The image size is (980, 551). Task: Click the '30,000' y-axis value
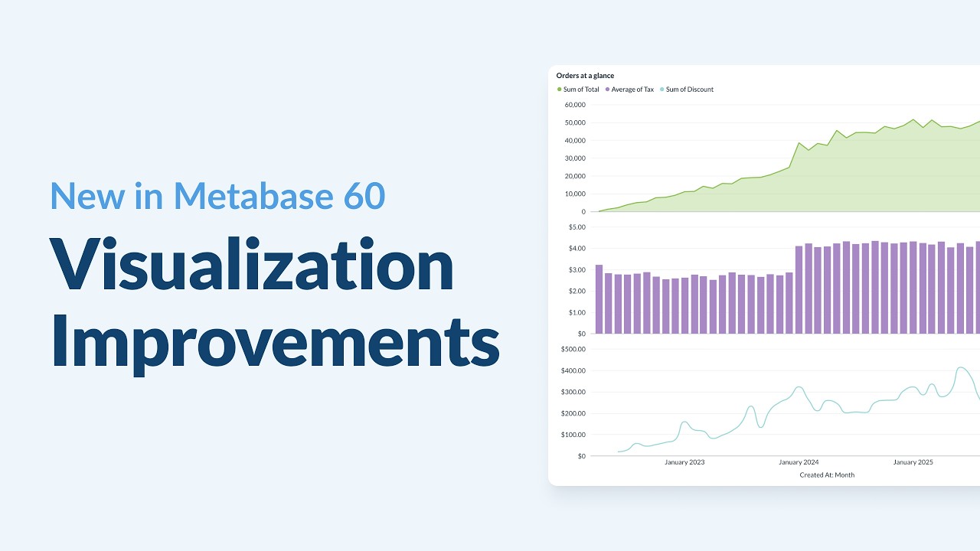(x=574, y=158)
